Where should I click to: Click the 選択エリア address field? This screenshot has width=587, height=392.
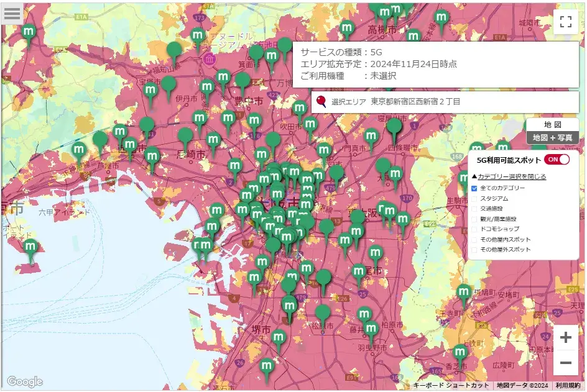click(445, 102)
